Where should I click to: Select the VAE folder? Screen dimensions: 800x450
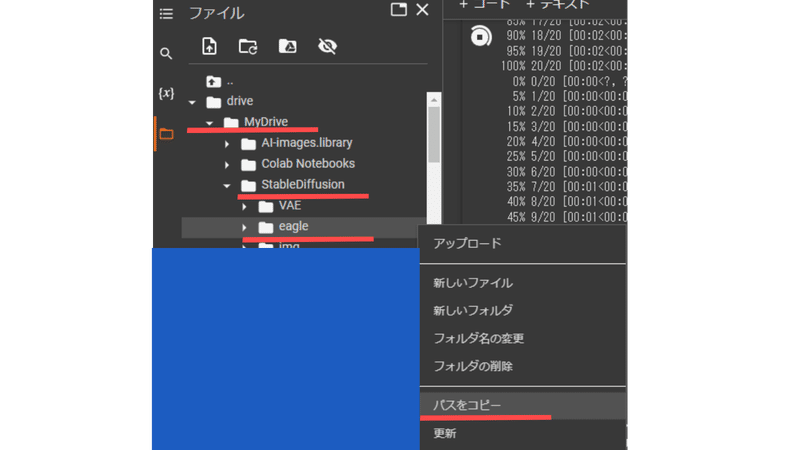click(289, 206)
